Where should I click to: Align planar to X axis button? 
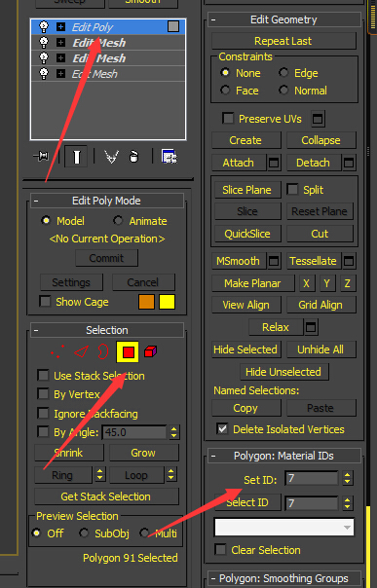[307, 283]
